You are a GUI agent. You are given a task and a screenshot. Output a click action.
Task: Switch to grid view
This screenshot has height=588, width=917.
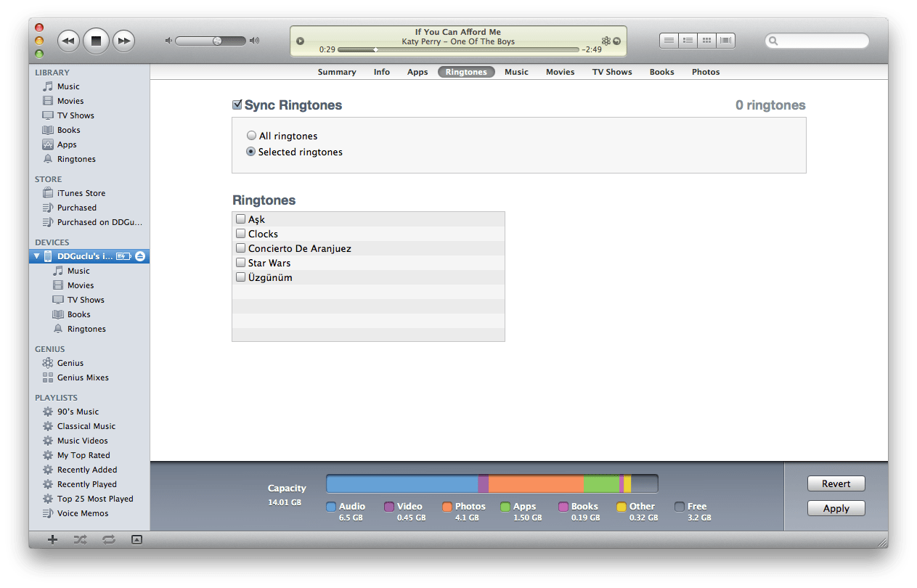coord(706,41)
